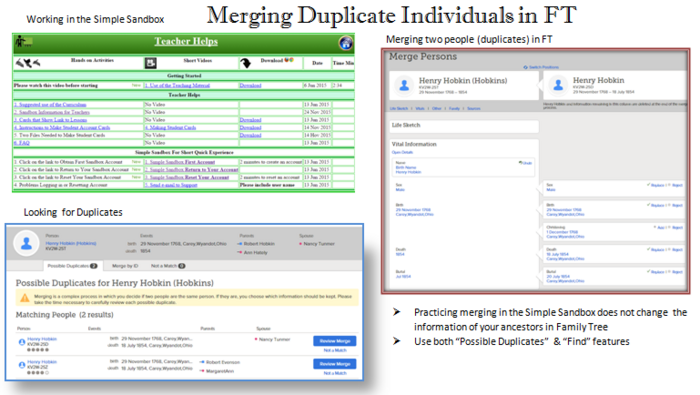Click Review Merge for Henry Hobkin KV2W-25D
Viewport: 700px width, 395px height.
[x=335, y=341]
